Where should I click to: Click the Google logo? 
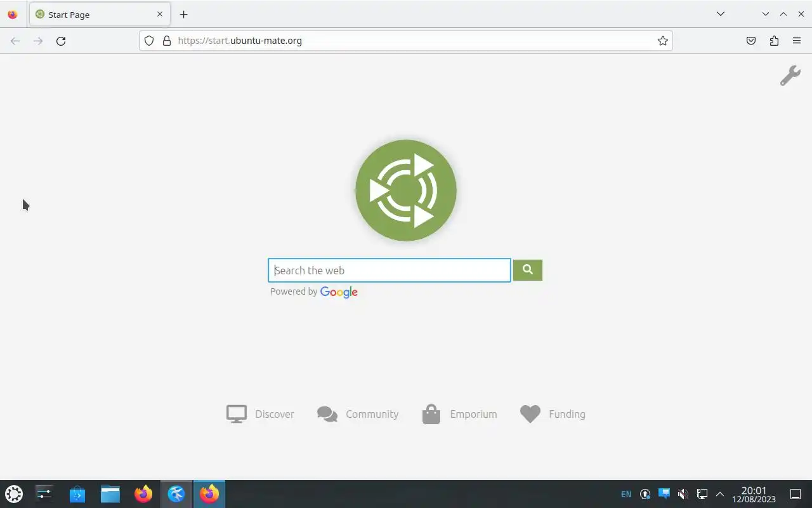[x=339, y=292]
